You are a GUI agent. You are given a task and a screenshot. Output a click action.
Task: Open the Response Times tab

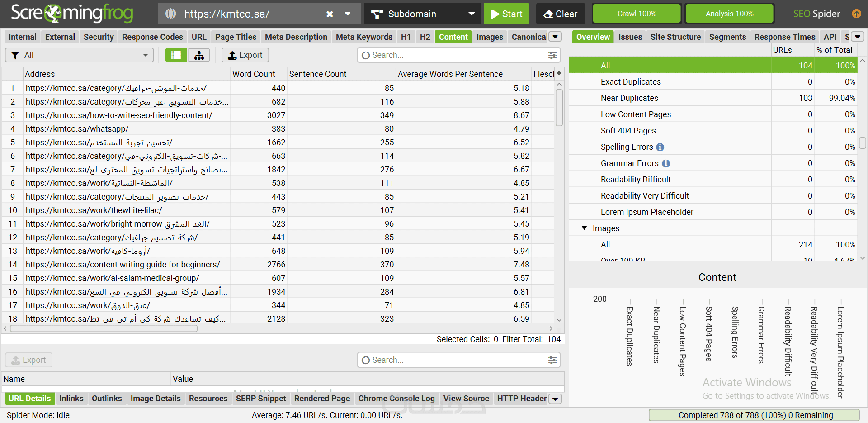(784, 37)
